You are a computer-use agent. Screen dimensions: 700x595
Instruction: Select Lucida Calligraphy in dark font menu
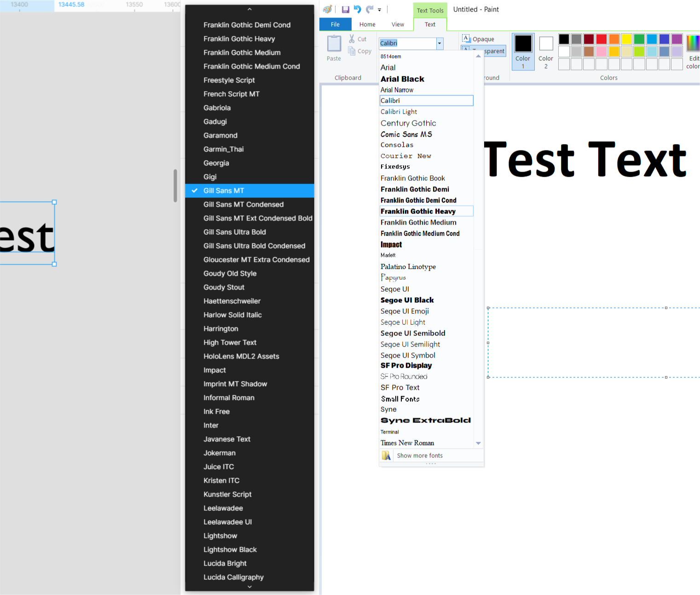pyautogui.click(x=249, y=577)
